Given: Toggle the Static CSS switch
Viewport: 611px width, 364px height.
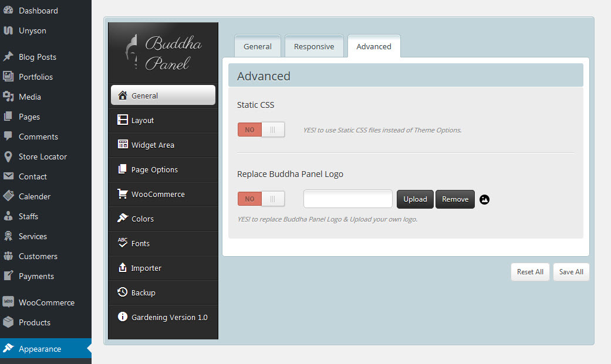Looking at the screenshot, I should click(261, 130).
